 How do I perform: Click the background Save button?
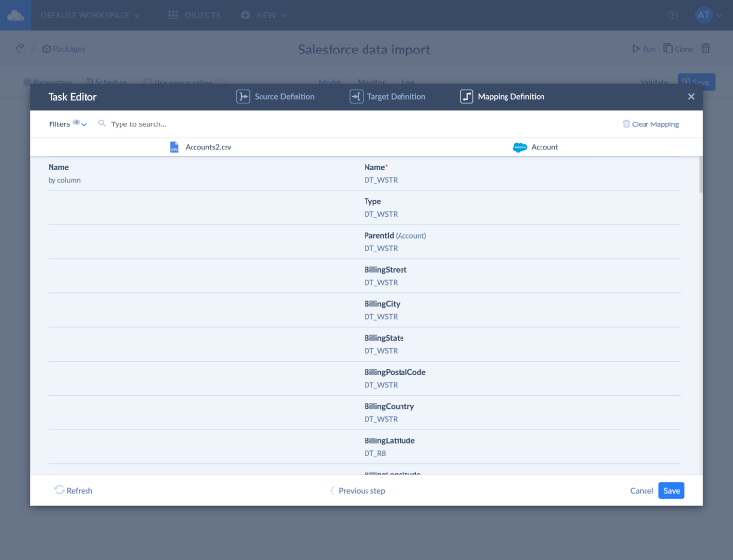click(x=696, y=82)
